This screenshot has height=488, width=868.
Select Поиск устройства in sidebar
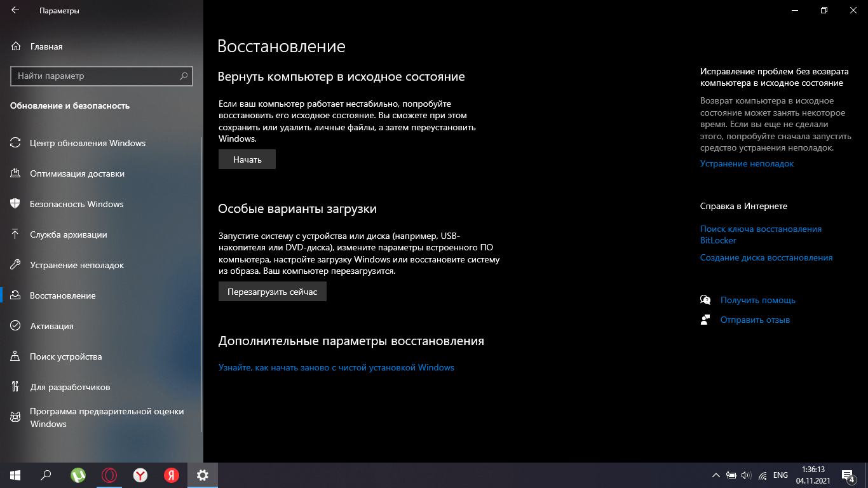tap(65, 356)
